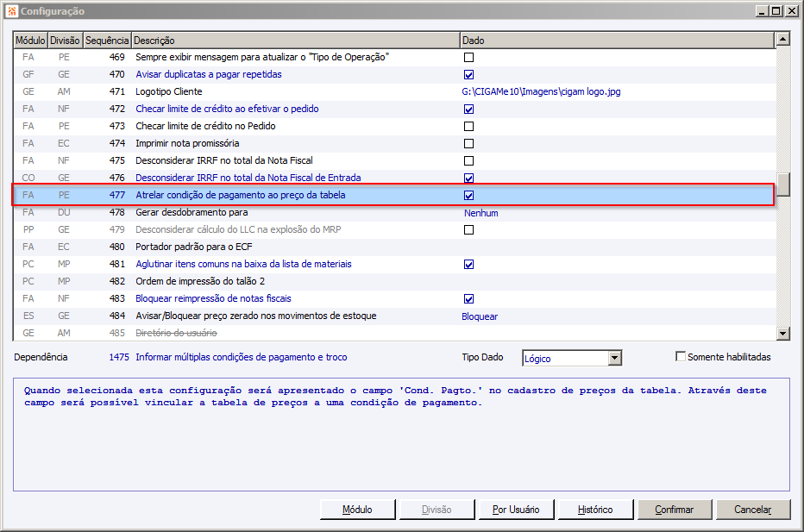Uncheck Bloquear reimpressão de notas fiscais
This screenshot has height=532, width=804.
click(x=468, y=299)
